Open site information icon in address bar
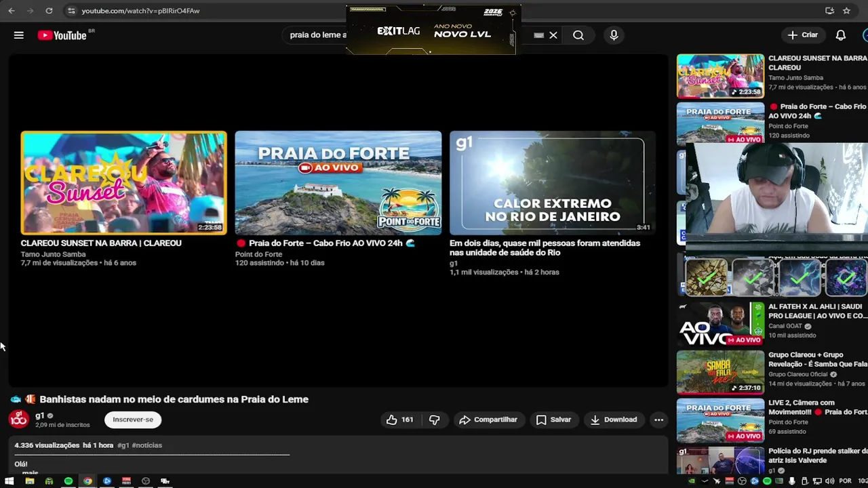Screen dimensions: 868x488 tap(71, 11)
